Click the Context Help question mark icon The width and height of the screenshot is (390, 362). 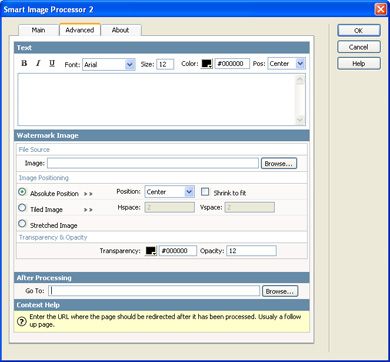pyautogui.click(x=22, y=322)
